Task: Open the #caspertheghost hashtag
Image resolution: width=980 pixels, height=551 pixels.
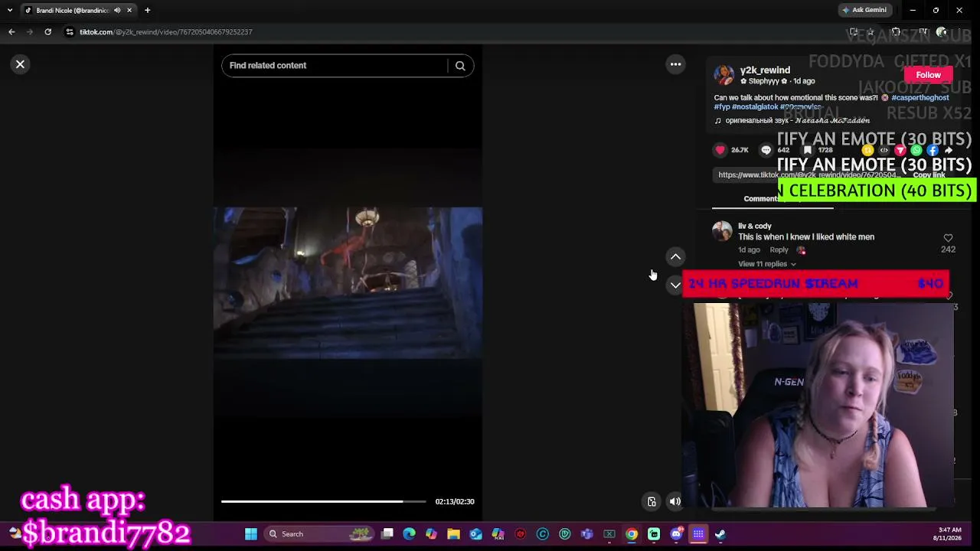Action: [920, 98]
